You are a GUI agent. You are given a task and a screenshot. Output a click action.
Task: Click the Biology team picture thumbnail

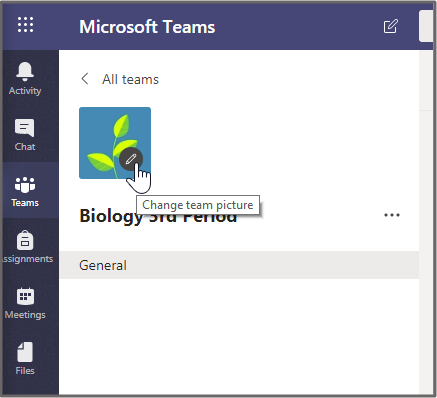coord(115,143)
